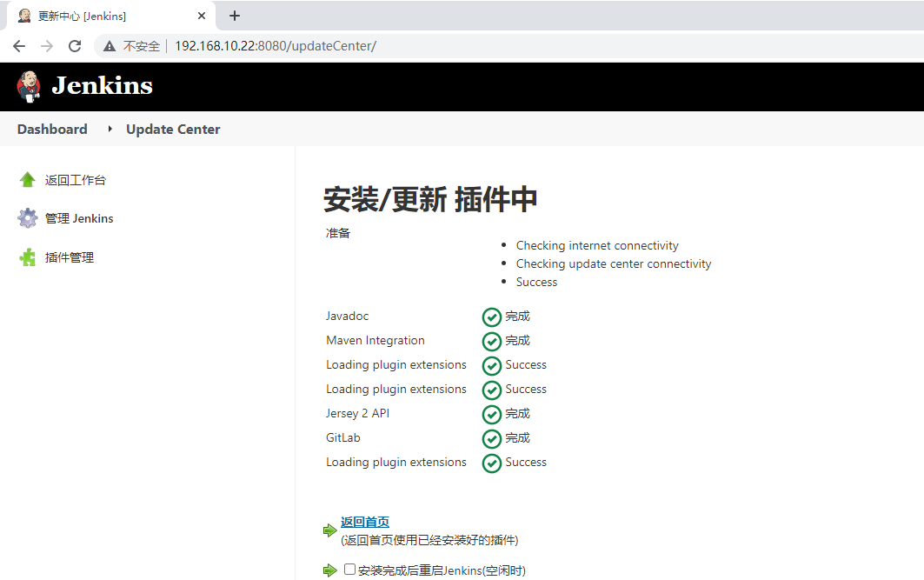Click the browser forward arrow

[x=47, y=46]
